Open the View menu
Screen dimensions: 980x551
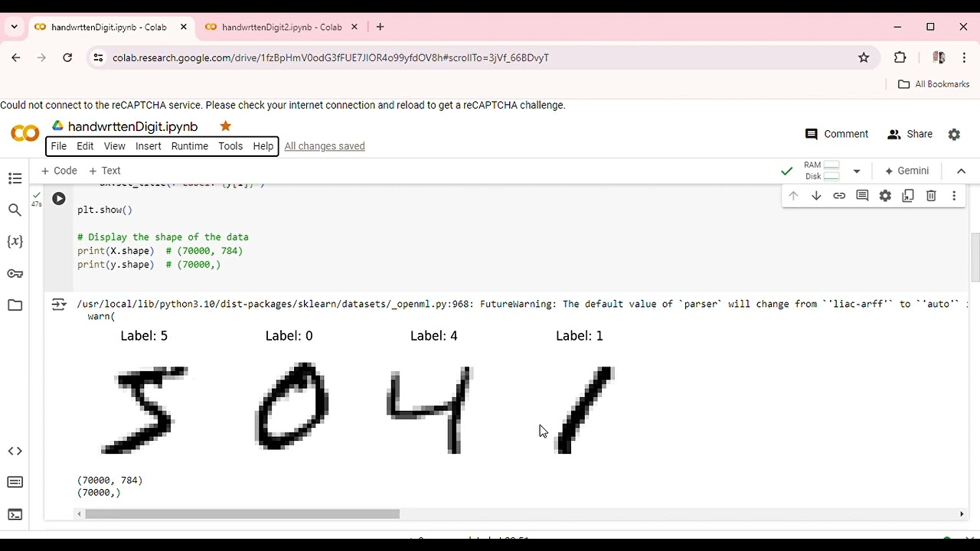114,146
